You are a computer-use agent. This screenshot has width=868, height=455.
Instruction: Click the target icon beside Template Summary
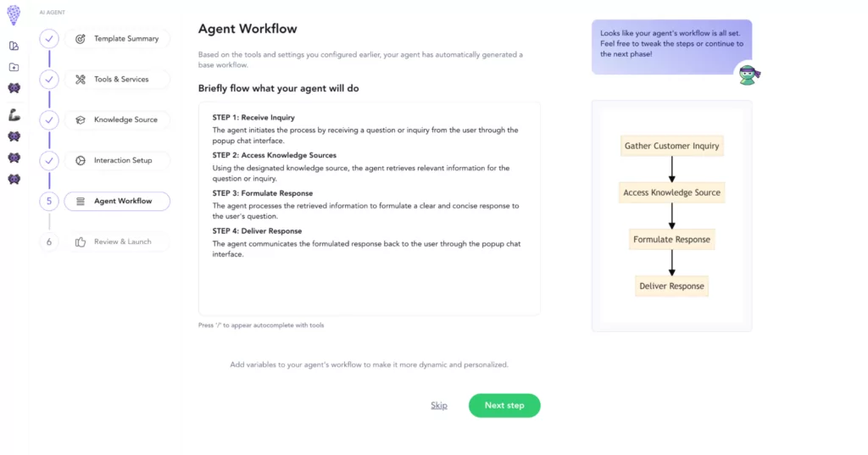(81, 39)
